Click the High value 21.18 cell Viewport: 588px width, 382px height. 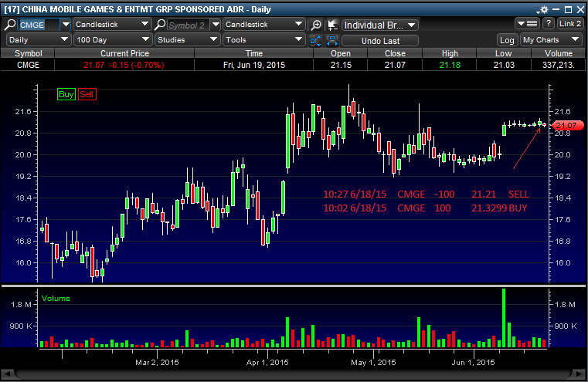click(450, 65)
